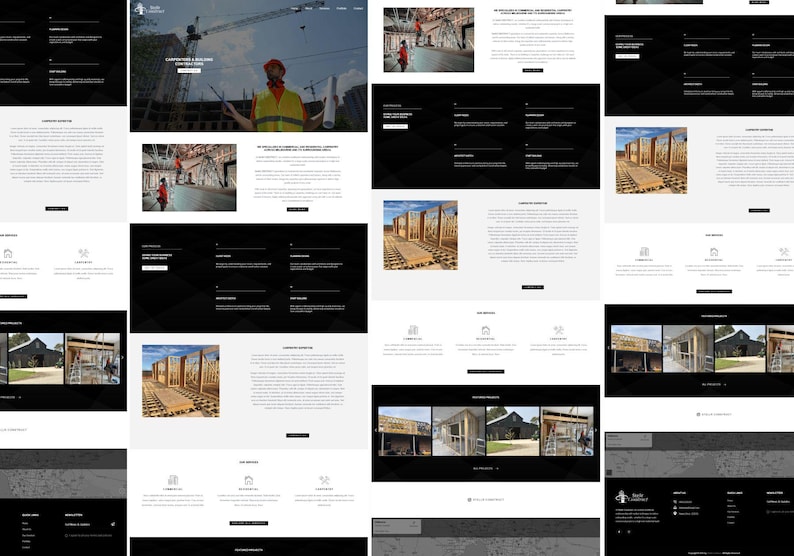Click the location pin icon in footer About Us column
The image size is (794, 556).
675,513
